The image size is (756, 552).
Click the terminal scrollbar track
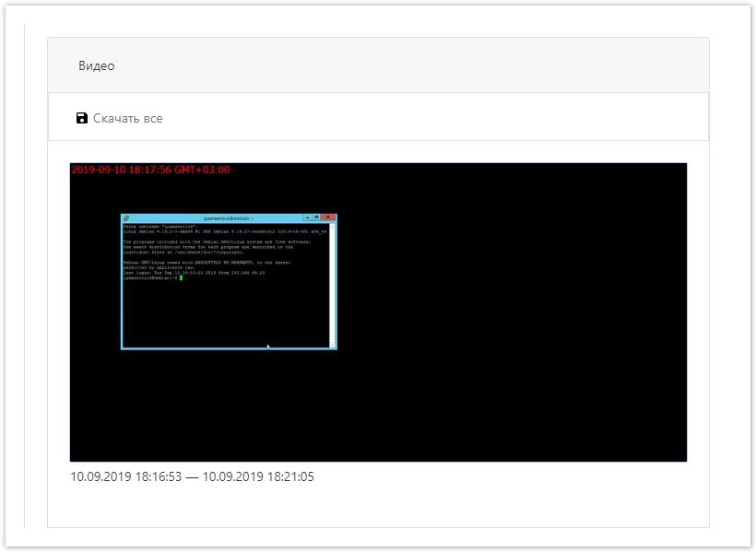(x=333, y=286)
